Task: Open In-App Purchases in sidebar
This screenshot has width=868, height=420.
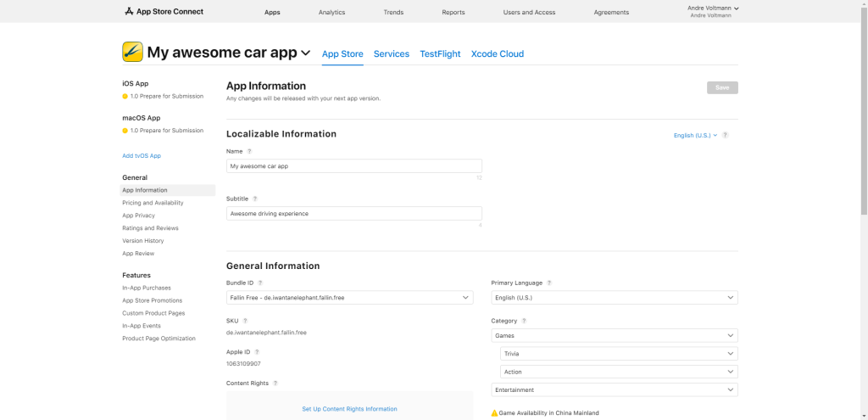Action: [147, 288]
